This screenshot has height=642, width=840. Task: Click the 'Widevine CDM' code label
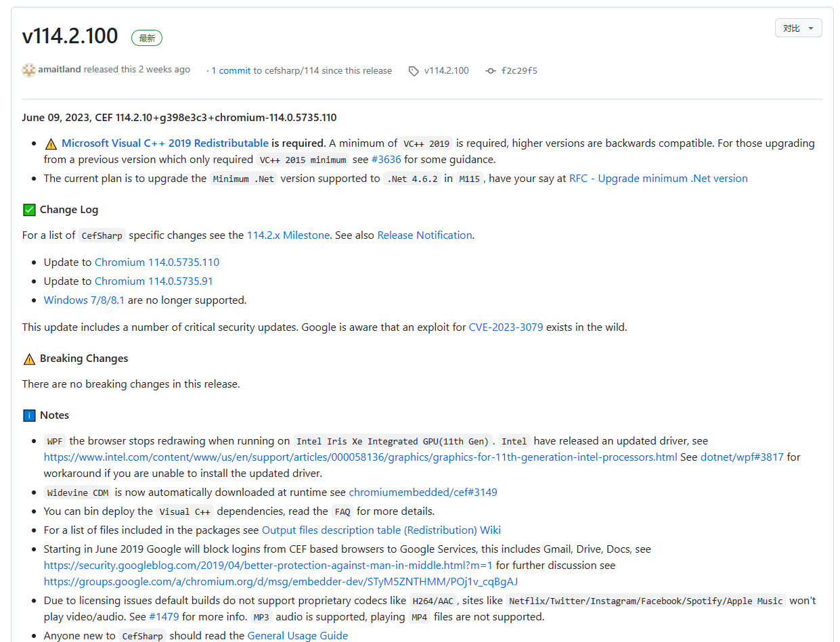pos(78,493)
